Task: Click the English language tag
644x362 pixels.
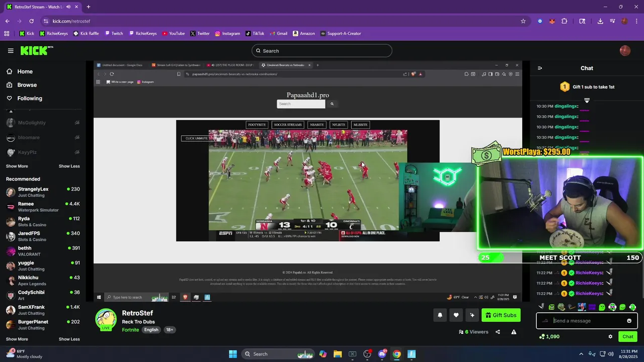Action: (x=151, y=330)
